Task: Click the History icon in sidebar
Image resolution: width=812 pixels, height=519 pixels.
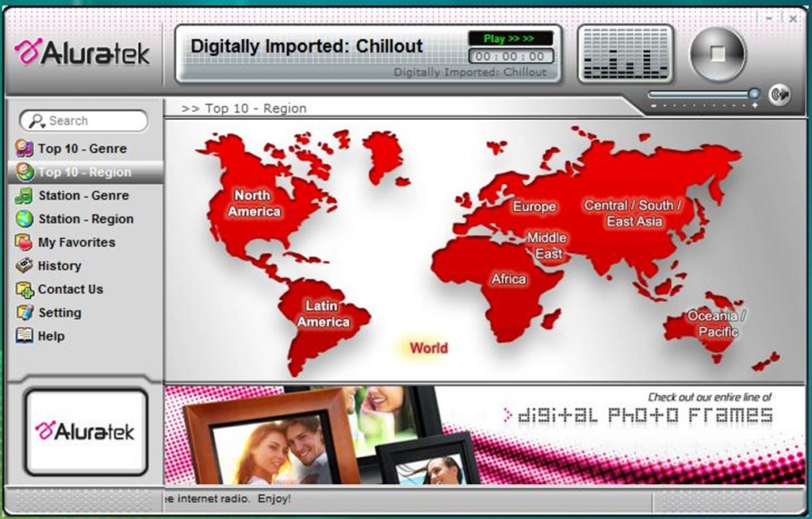Action: pyautogui.click(x=25, y=266)
